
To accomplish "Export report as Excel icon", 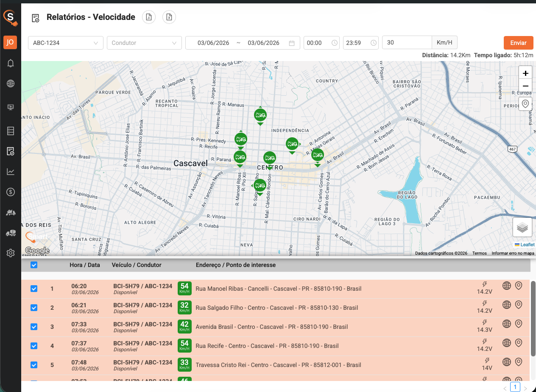I will click(x=169, y=17).
